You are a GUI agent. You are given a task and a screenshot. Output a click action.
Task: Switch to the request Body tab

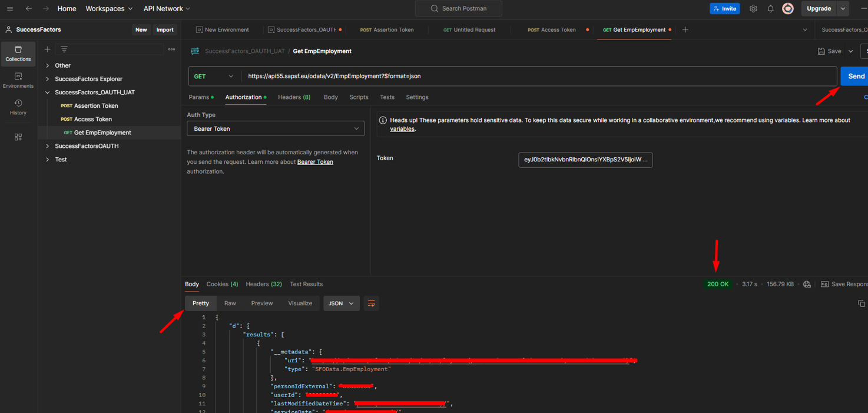coord(331,97)
